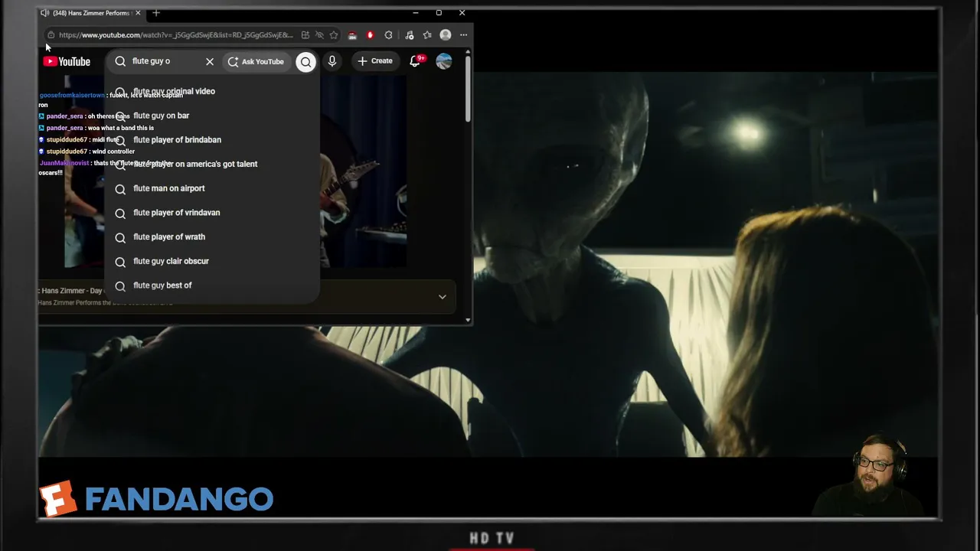Screen dimensions: 980x551
Task: Open YouTube notifications bell
Action: pos(415,61)
